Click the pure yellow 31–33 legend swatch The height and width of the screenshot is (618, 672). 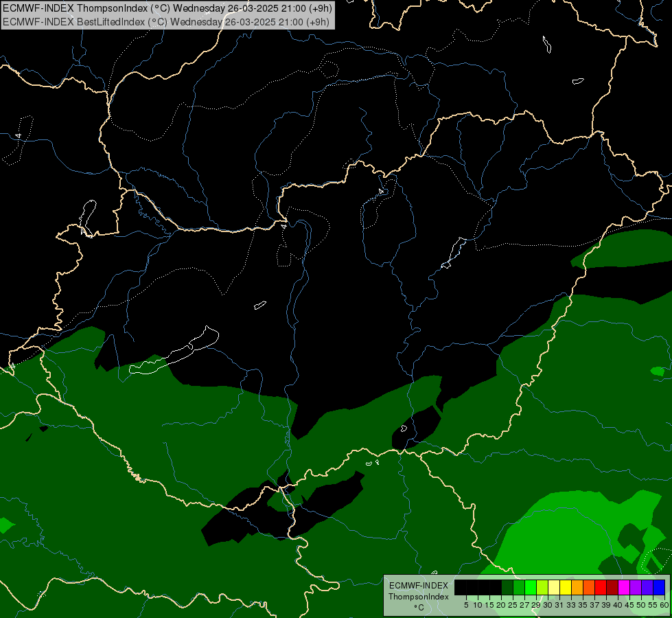[566, 587]
